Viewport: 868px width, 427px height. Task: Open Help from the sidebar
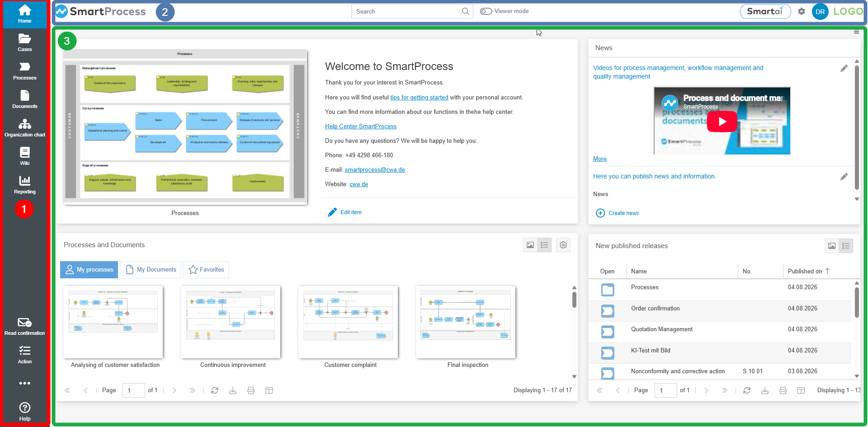click(x=25, y=412)
